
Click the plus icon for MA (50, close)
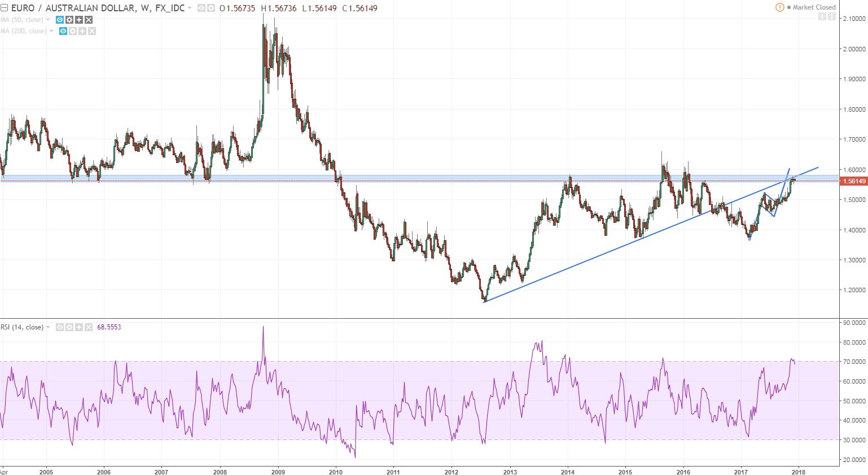pyautogui.click(x=79, y=20)
